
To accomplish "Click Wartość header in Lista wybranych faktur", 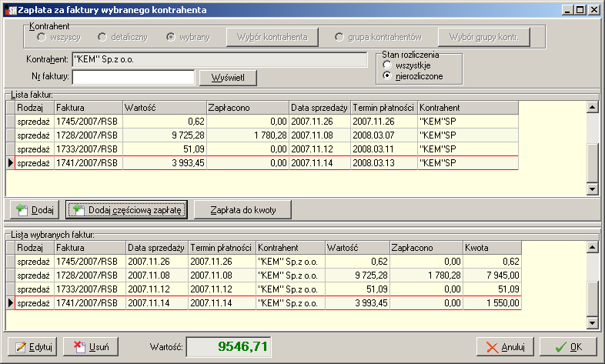I will pyautogui.click(x=357, y=248).
